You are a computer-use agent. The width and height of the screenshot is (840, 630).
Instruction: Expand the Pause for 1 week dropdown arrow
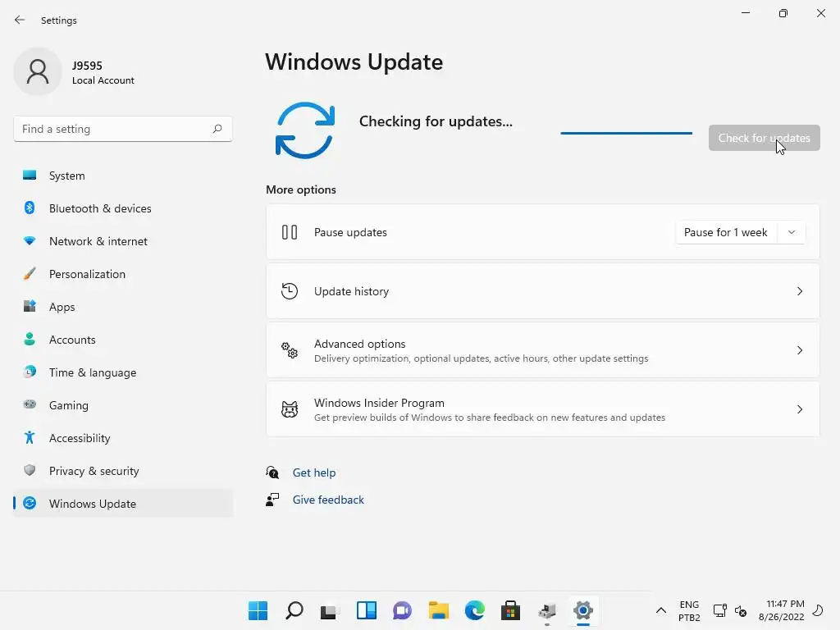pos(792,232)
